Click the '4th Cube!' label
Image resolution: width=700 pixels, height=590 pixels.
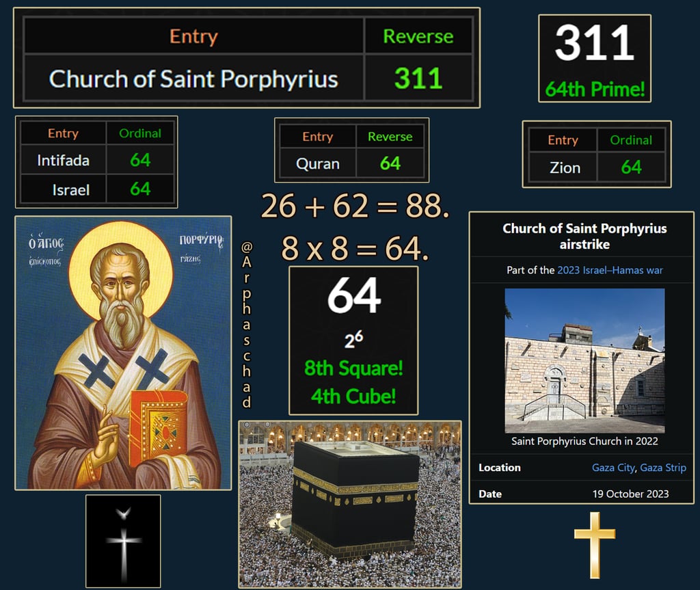(x=353, y=396)
